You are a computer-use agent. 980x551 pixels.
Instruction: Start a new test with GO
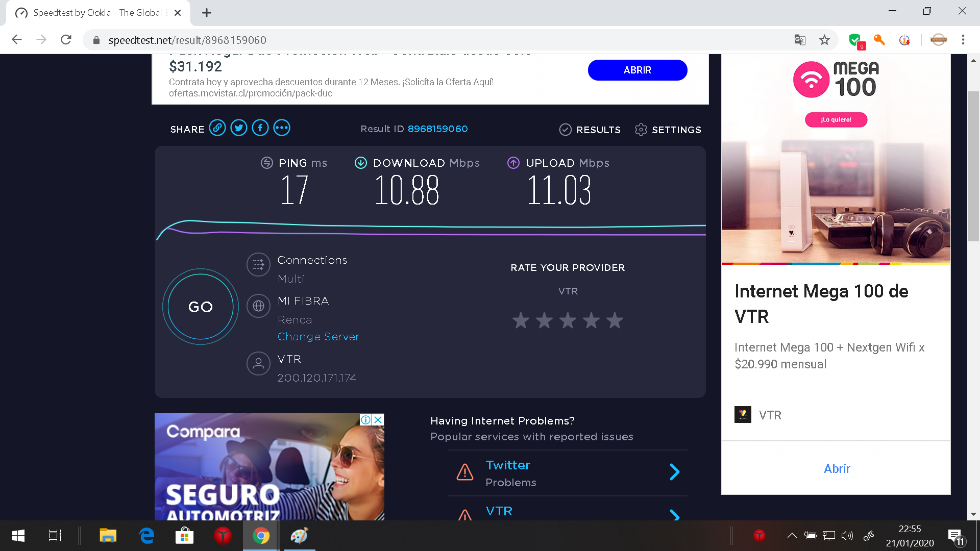(x=201, y=307)
